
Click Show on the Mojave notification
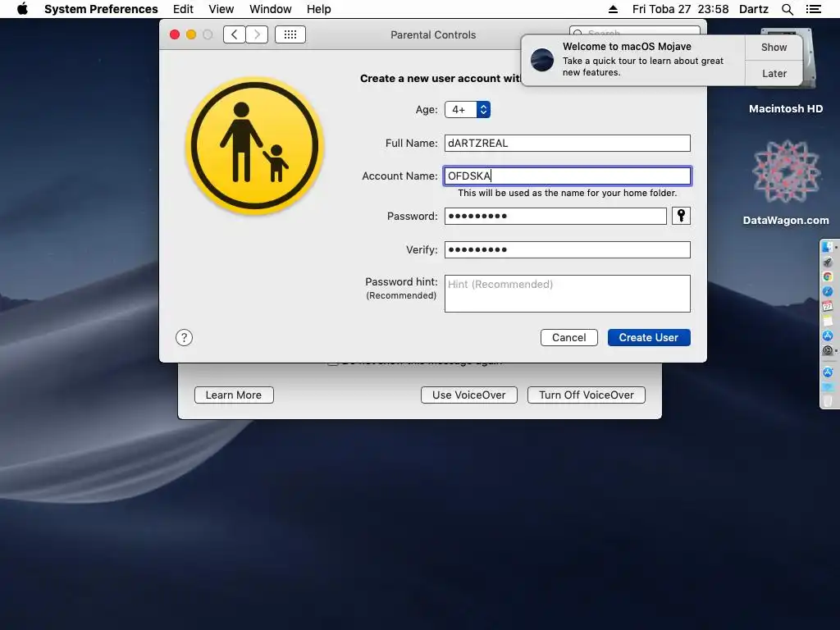coord(774,47)
